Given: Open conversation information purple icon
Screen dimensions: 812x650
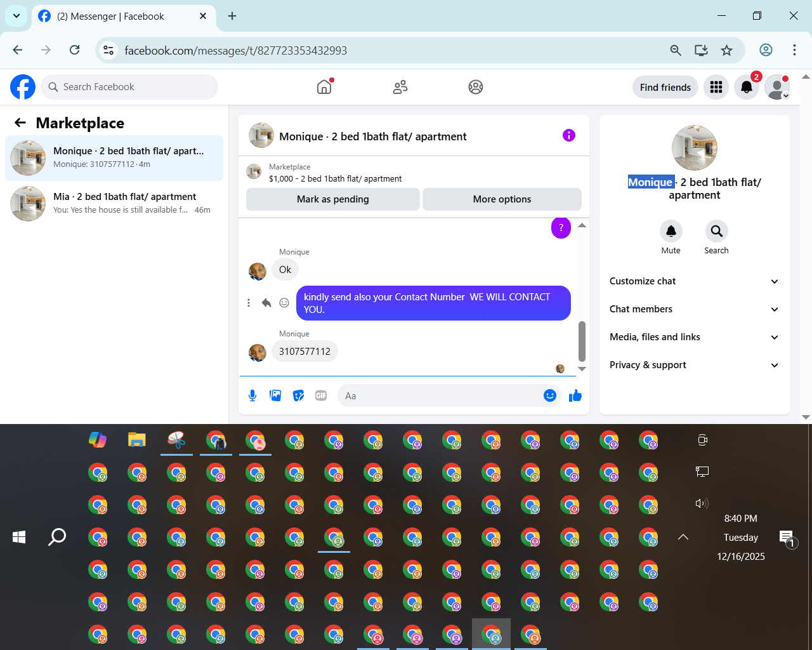Looking at the screenshot, I should click(x=569, y=135).
